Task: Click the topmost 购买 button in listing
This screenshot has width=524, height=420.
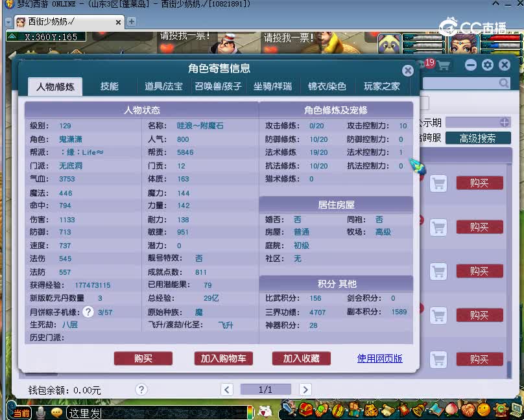Action: click(479, 183)
